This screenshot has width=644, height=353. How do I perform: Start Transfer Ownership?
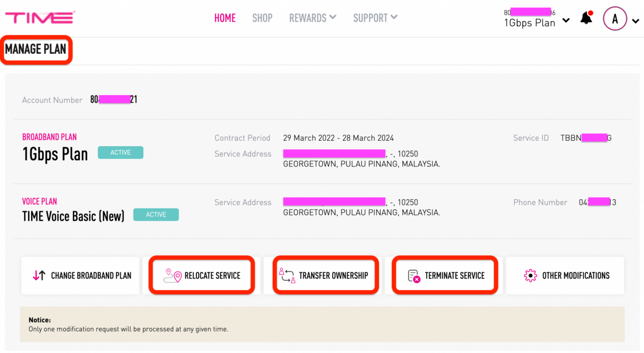pyautogui.click(x=326, y=276)
